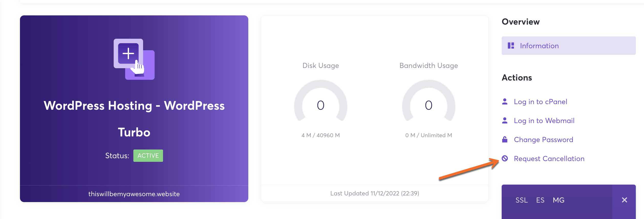This screenshot has width=644, height=219.
Task: Click Request Cancellation
Action: coord(549,158)
